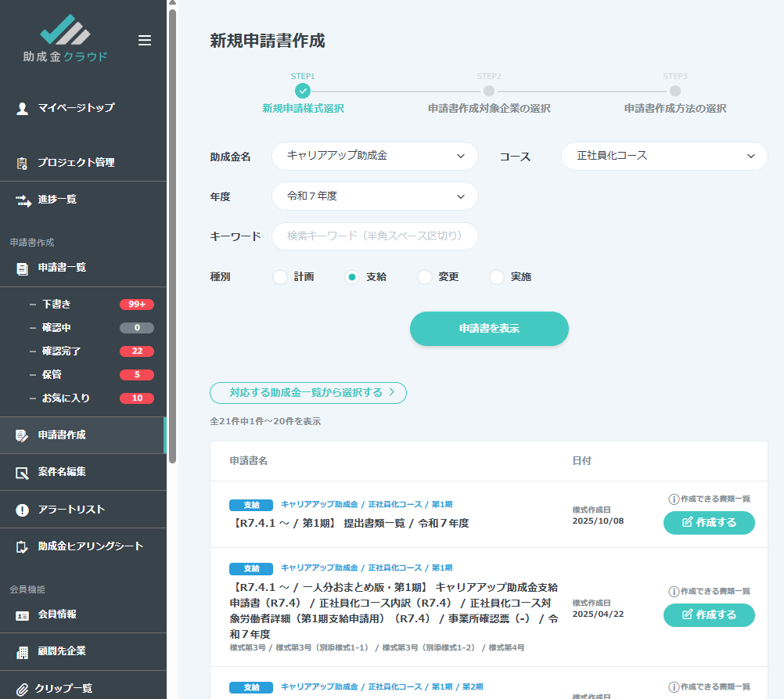The width and height of the screenshot is (784, 699).
Task: Select the 計画 radio button
Action: (x=280, y=277)
